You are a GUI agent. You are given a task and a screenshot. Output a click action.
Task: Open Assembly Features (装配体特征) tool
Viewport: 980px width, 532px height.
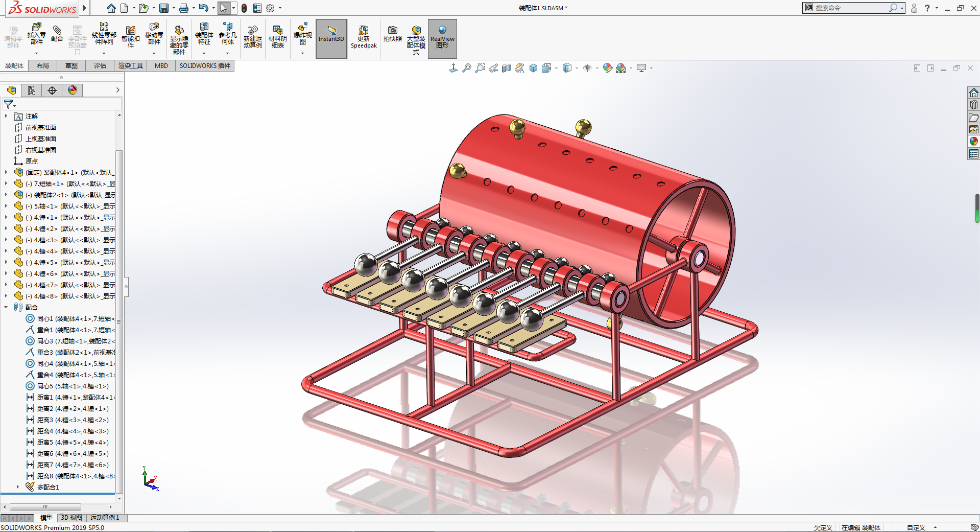[204, 34]
